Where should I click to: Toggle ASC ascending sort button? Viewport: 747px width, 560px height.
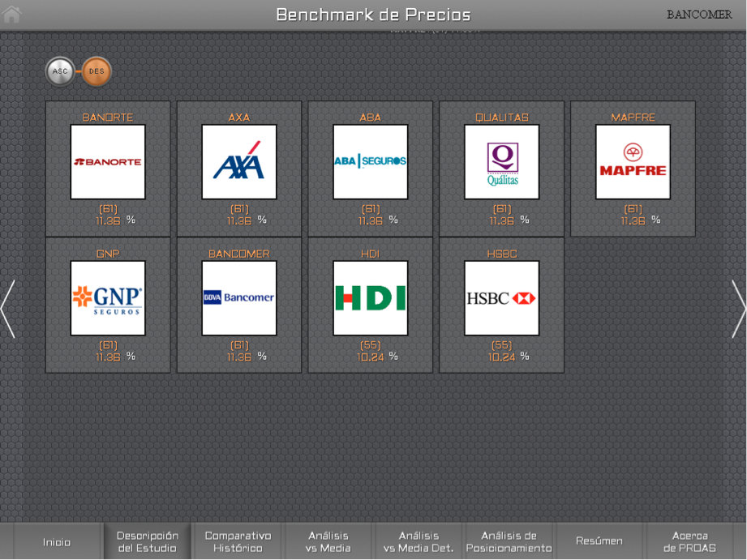[x=60, y=71]
